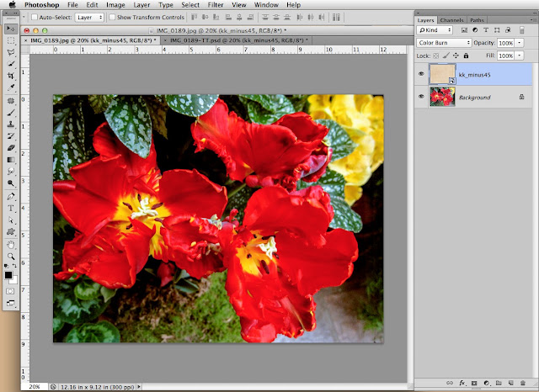Select the Move tool

[x=11, y=29]
